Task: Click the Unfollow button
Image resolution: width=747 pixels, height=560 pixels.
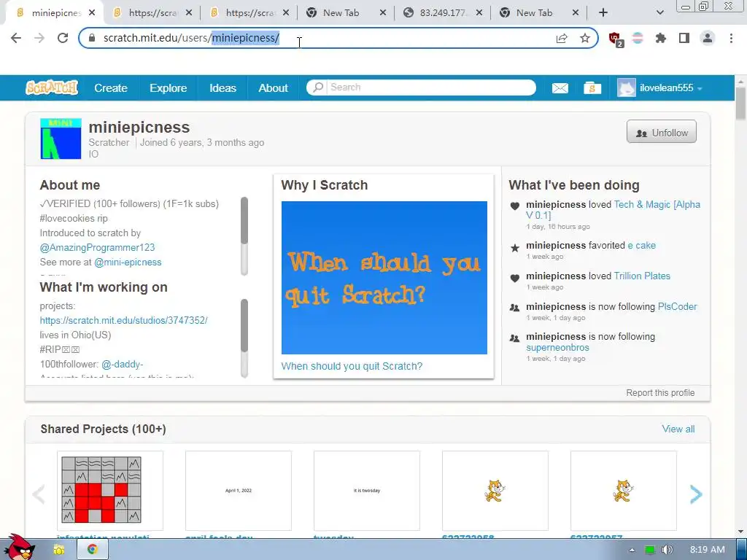Action: [661, 133]
